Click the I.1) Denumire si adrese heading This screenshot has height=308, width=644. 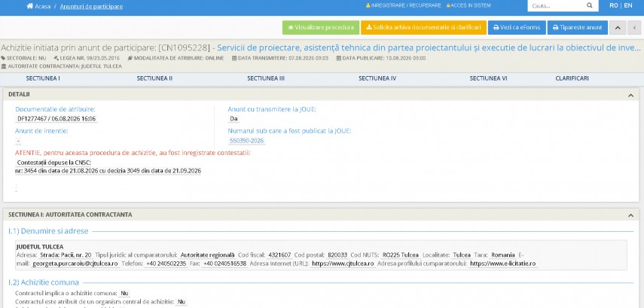pos(48,231)
